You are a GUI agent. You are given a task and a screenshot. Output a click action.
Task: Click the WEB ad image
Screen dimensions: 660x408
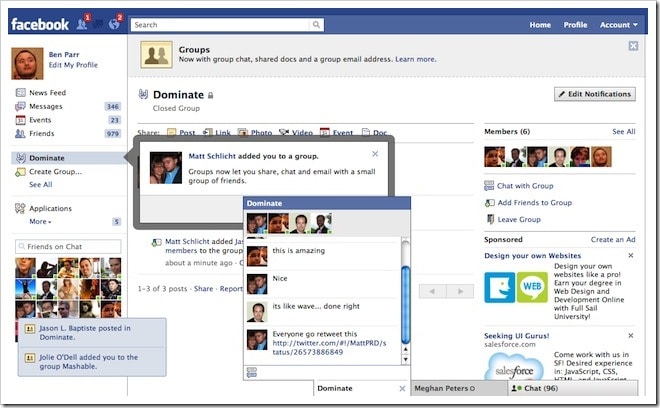tap(532, 287)
